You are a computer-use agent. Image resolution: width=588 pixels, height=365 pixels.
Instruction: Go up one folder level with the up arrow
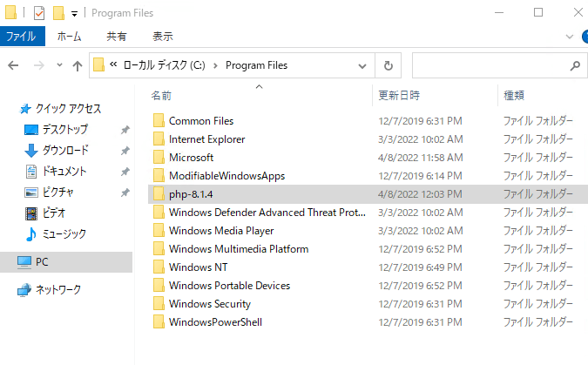(78, 66)
